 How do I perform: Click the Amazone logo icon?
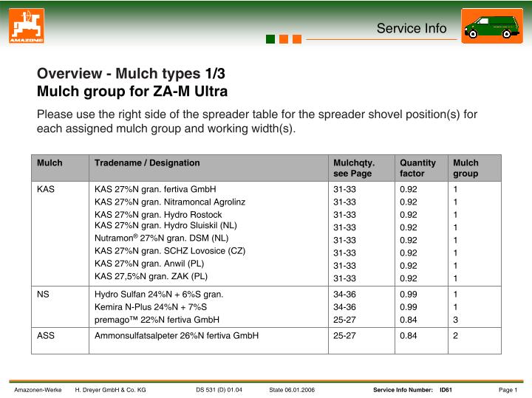(27, 26)
